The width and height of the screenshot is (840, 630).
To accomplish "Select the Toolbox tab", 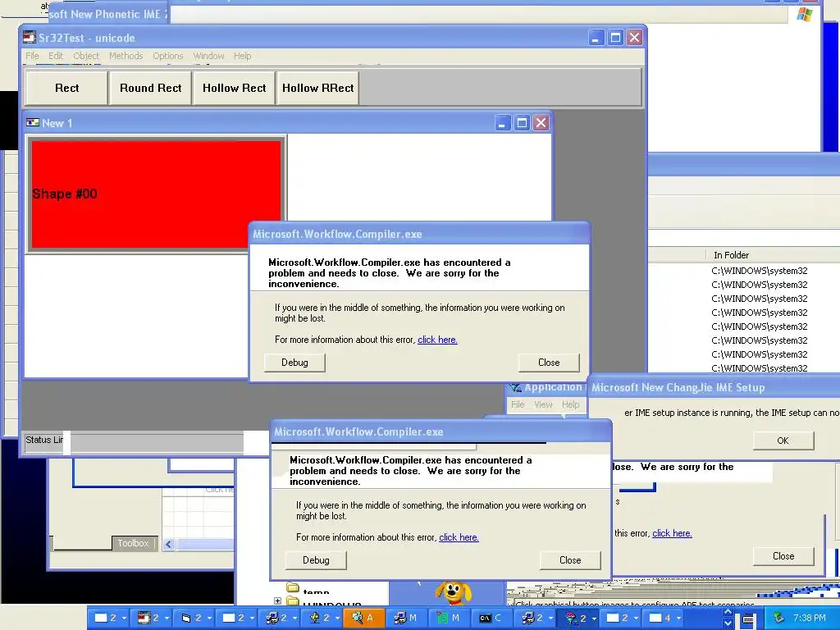I will click(133, 543).
